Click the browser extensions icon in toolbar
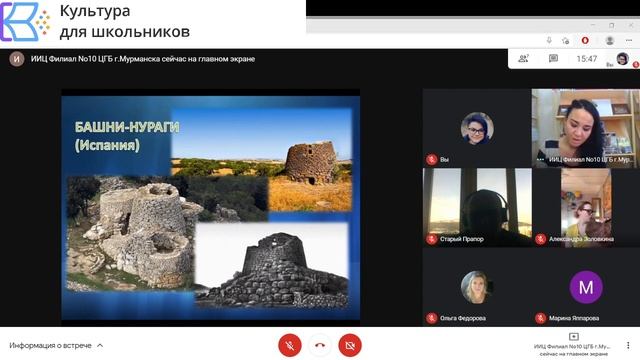Viewport: 640px width, 360px height. 565,40
